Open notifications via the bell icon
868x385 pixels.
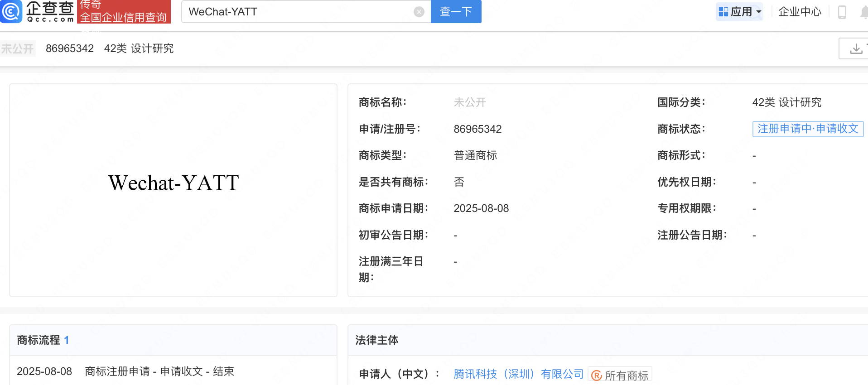pyautogui.click(x=864, y=12)
